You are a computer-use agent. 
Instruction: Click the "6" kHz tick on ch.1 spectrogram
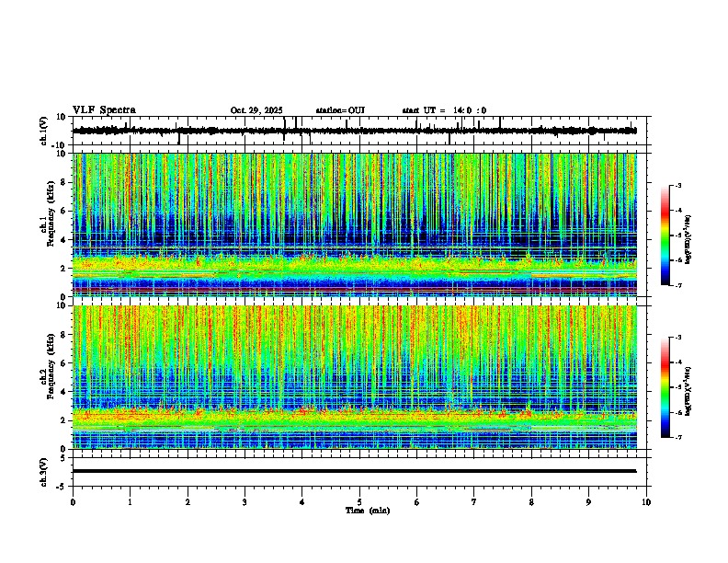(64, 212)
